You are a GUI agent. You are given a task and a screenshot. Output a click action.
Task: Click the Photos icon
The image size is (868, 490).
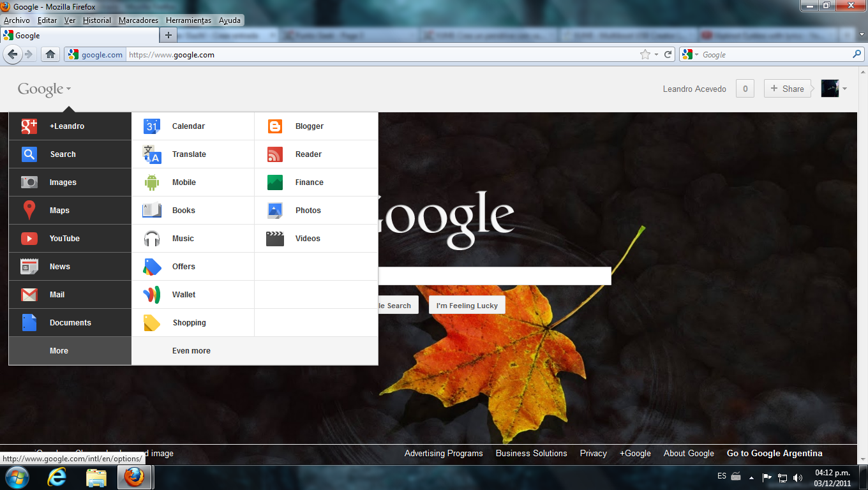[x=275, y=210]
